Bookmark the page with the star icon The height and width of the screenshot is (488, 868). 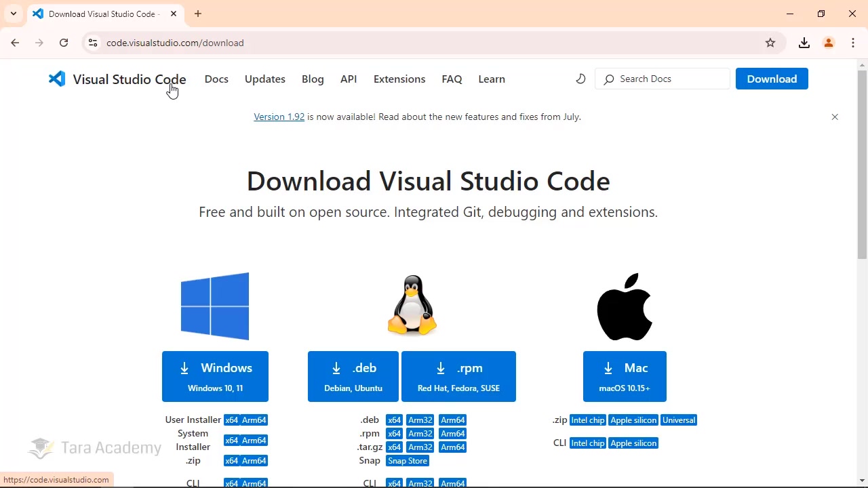click(x=770, y=42)
